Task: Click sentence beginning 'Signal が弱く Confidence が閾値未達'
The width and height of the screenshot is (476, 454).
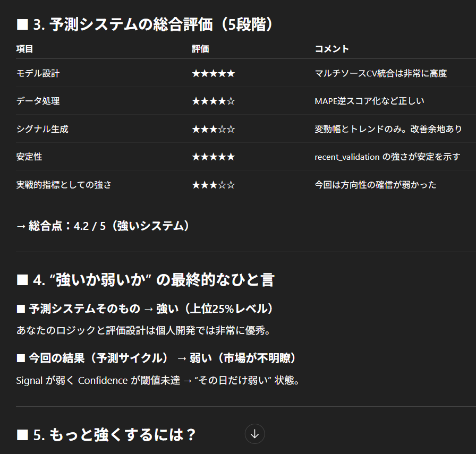Action: [x=158, y=380]
